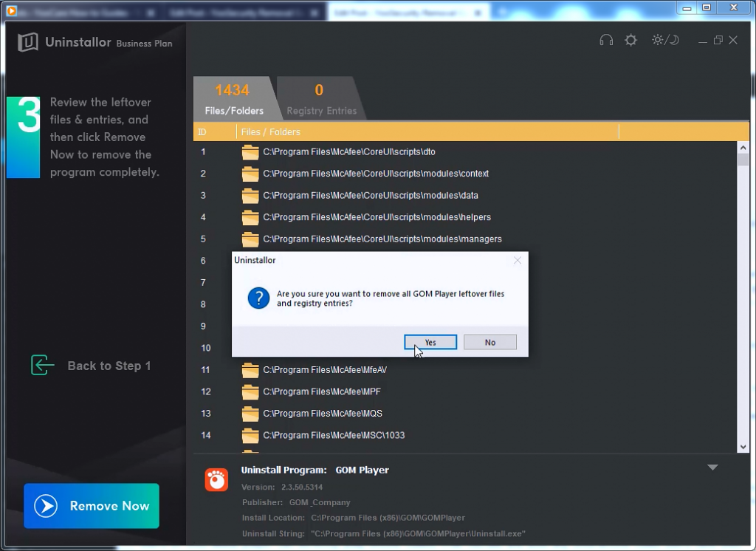
Task: Open support via the headphones icon
Action: [x=606, y=40]
